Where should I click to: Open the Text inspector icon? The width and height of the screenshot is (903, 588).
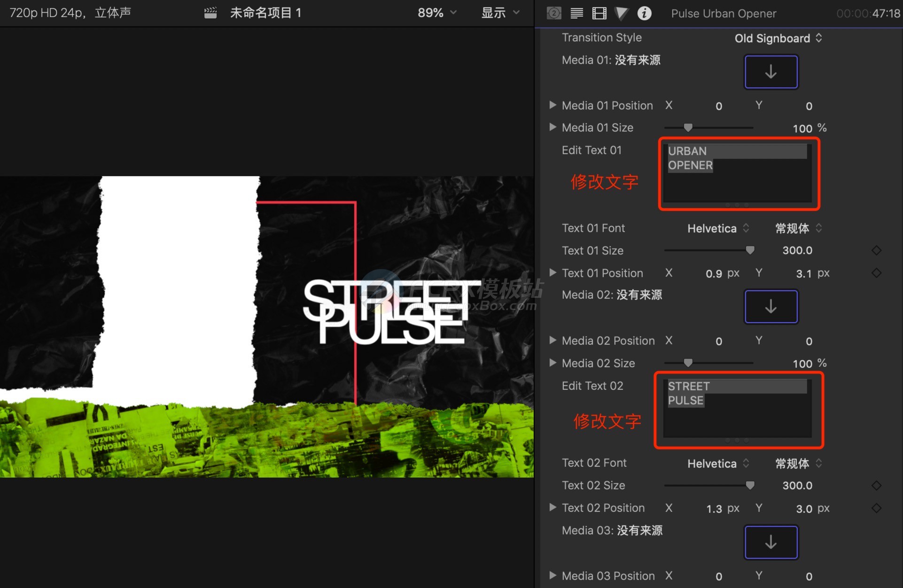(576, 13)
